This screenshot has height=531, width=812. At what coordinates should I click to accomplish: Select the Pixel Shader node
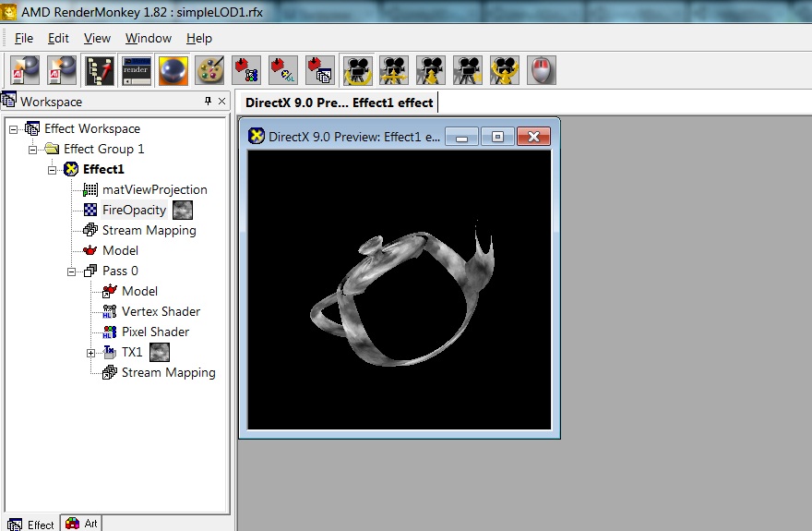tap(155, 332)
